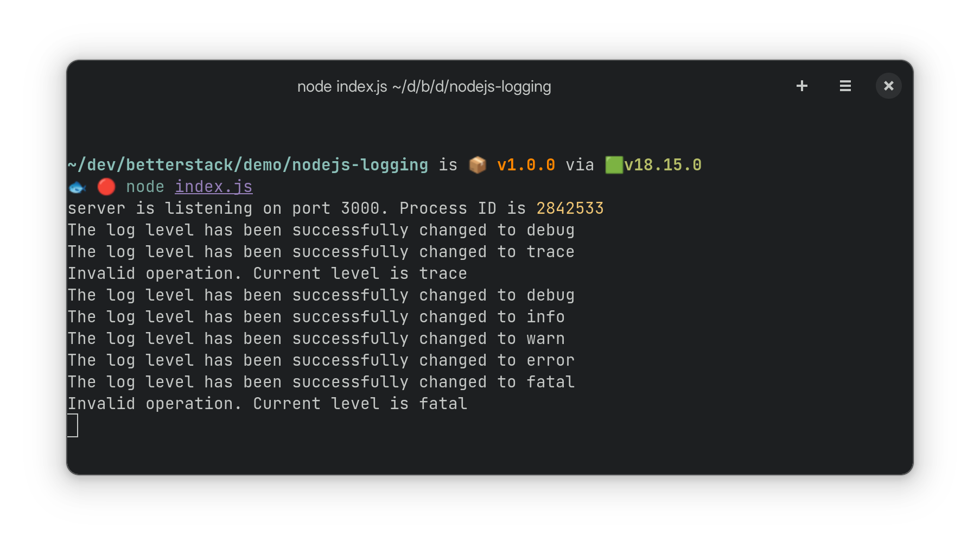Click the 'changed to error' log line
Image resolution: width=980 pixels, height=548 pixels.
click(321, 360)
